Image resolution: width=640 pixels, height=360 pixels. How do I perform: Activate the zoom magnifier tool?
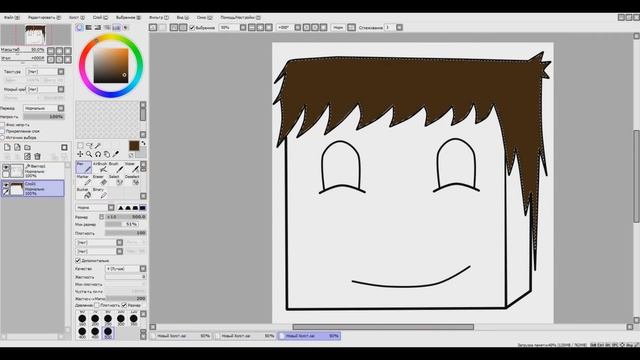89,154
